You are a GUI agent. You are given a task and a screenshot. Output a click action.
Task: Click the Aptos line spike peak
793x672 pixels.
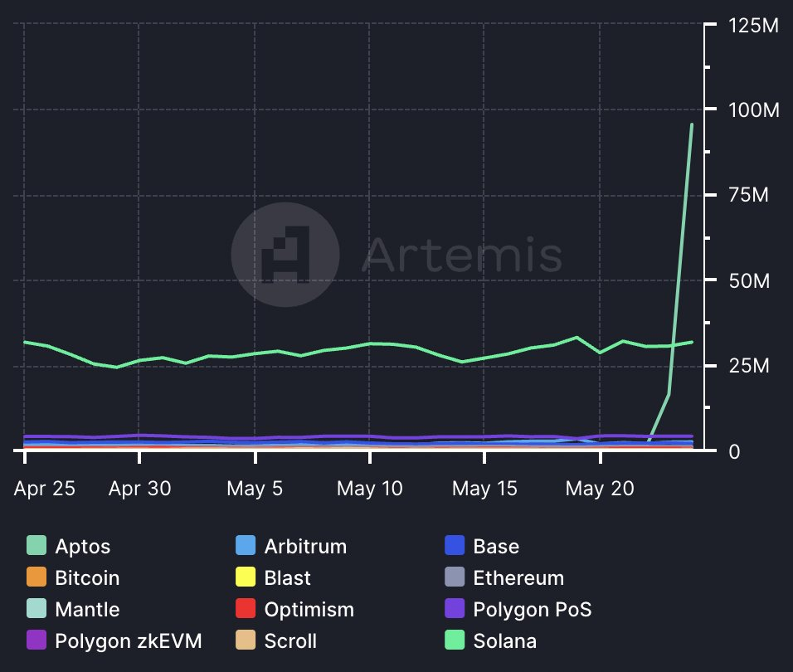691,124
